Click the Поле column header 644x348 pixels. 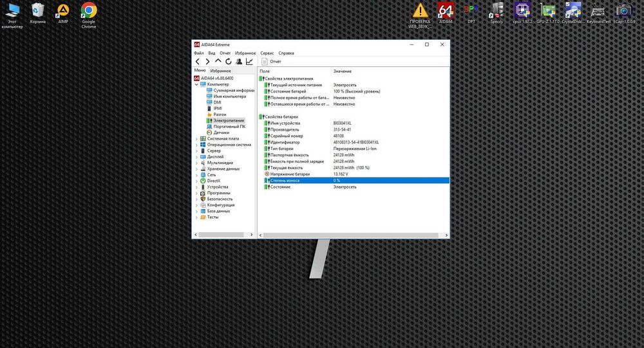pyautogui.click(x=294, y=71)
